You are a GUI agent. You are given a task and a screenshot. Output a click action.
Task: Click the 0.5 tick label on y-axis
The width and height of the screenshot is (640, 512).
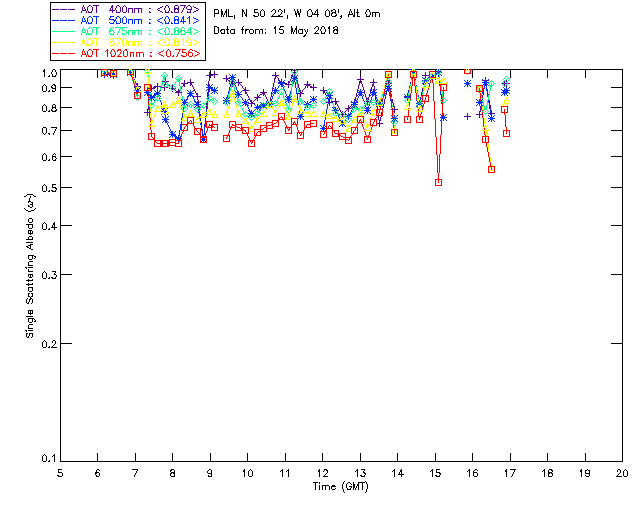point(49,188)
